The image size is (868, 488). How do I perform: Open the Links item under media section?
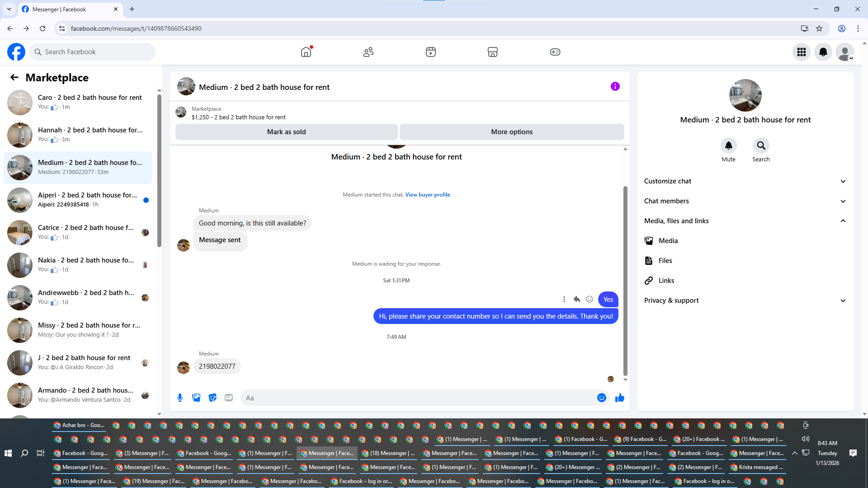coord(666,281)
